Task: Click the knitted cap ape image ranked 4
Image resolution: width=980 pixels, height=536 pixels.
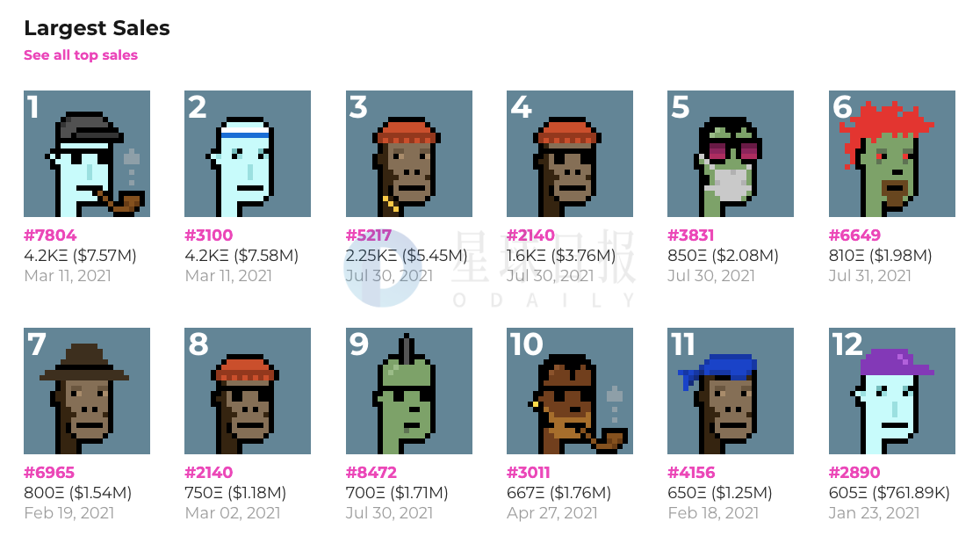Action: [569, 154]
